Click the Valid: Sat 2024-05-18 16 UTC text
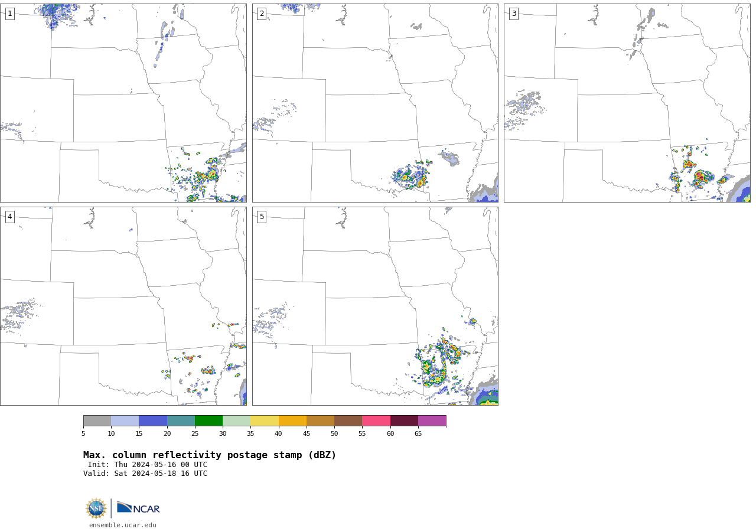This screenshot has height=532, width=756. pos(145,474)
